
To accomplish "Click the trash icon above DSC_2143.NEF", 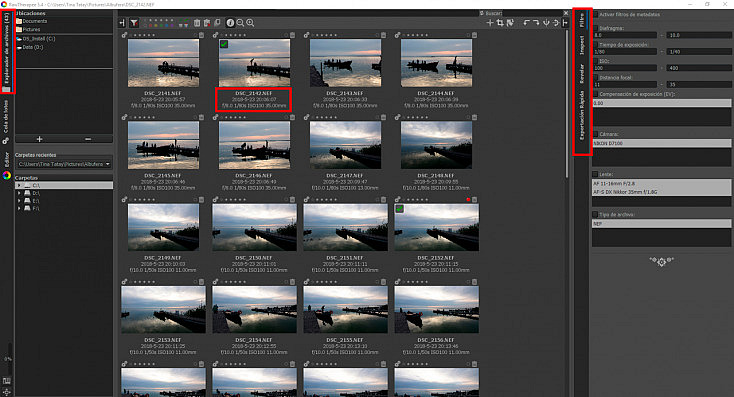I will click(x=383, y=35).
